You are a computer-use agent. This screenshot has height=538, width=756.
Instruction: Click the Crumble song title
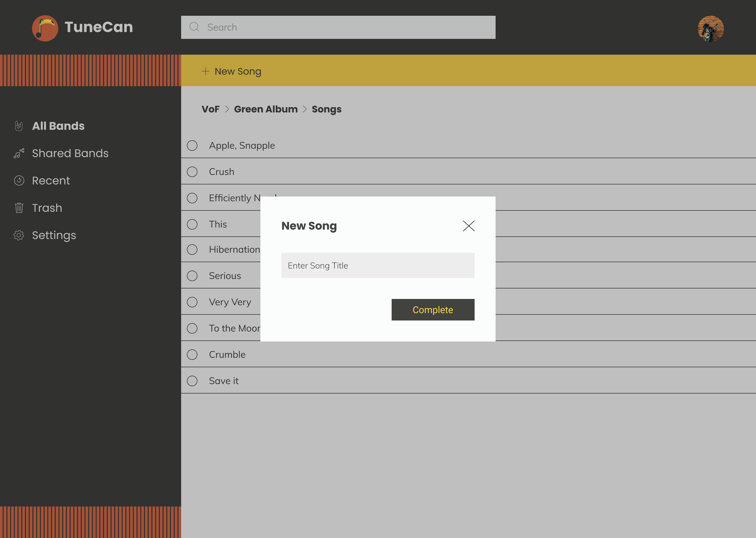pyautogui.click(x=227, y=354)
